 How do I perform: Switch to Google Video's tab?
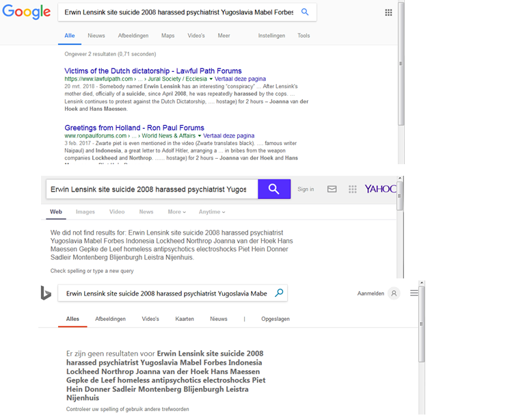[x=196, y=36]
